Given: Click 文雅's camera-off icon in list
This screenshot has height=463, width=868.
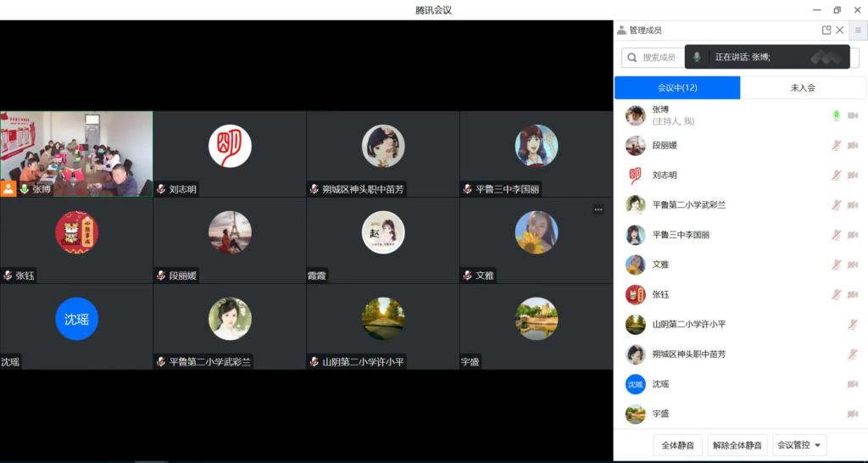Looking at the screenshot, I should point(853,265).
